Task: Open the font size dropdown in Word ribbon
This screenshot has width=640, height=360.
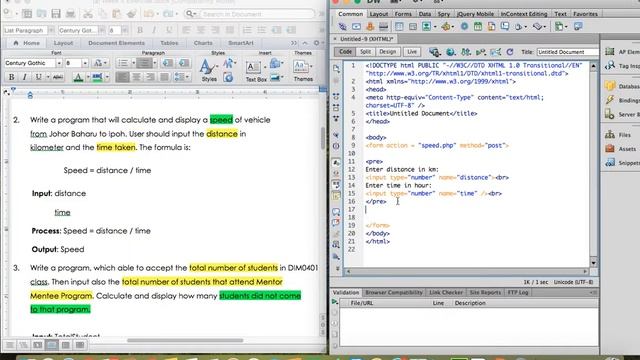Action: [x=85, y=63]
